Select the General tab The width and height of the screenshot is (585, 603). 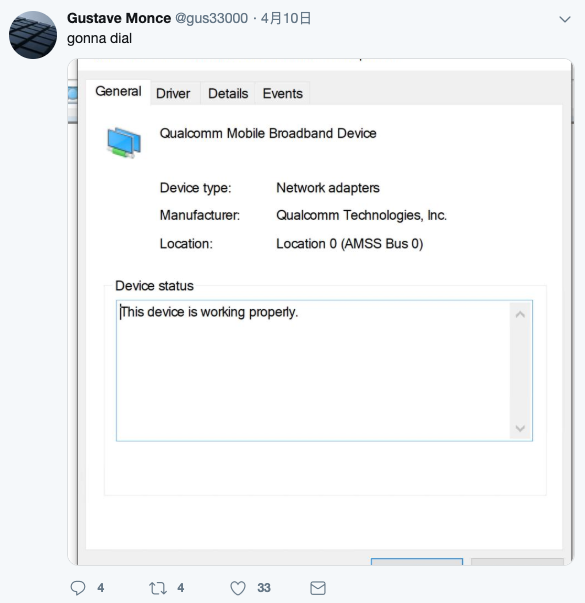tap(118, 92)
